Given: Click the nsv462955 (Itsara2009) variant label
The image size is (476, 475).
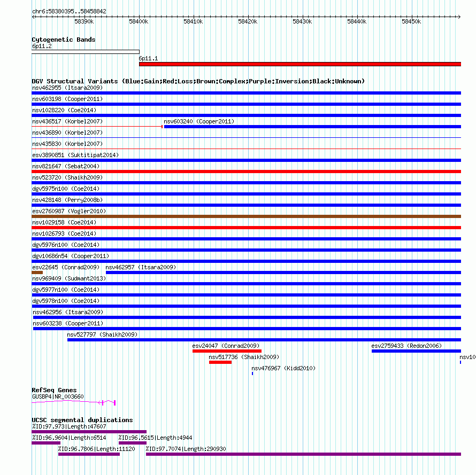Looking at the screenshot, I should click(x=67, y=88).
